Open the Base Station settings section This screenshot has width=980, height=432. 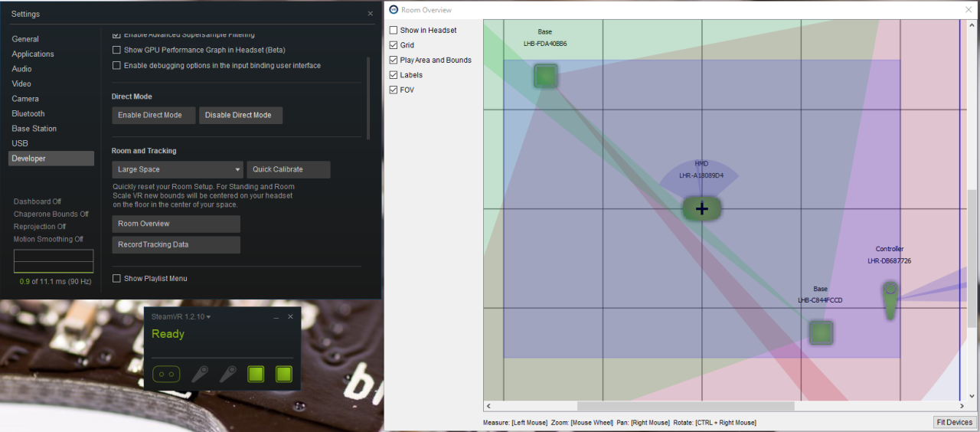tap(34, 129)
